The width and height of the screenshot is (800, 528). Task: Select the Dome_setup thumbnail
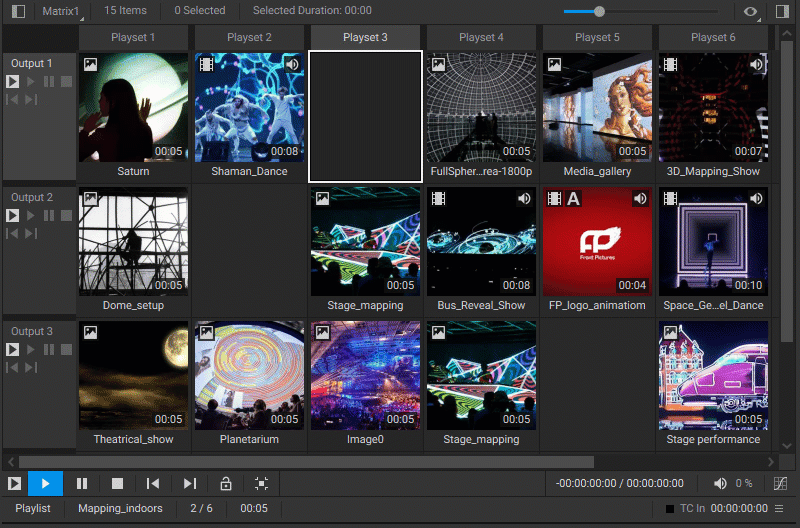(133, 241)
